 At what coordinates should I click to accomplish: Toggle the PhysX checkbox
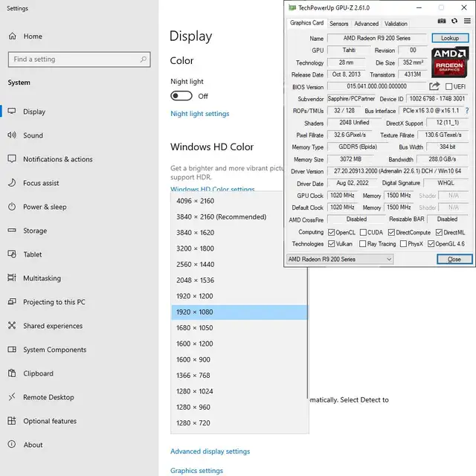point(403,244)
